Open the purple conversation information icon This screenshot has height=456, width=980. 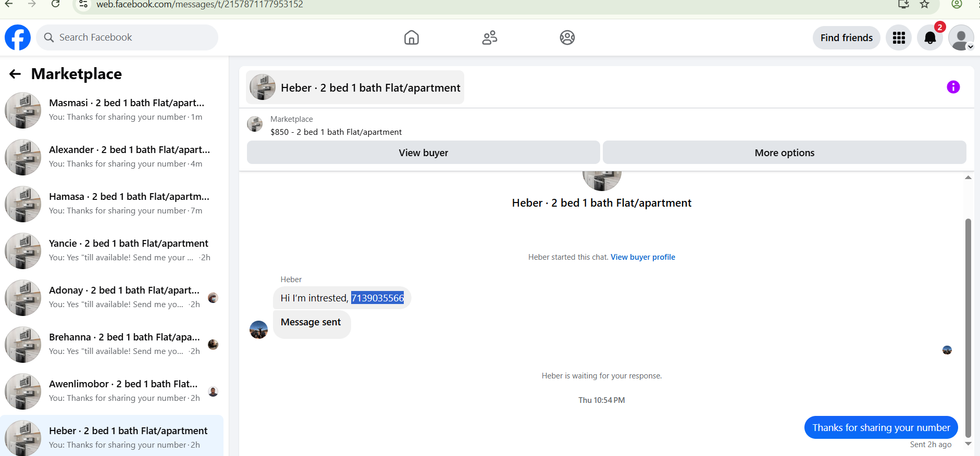(953, 87)
